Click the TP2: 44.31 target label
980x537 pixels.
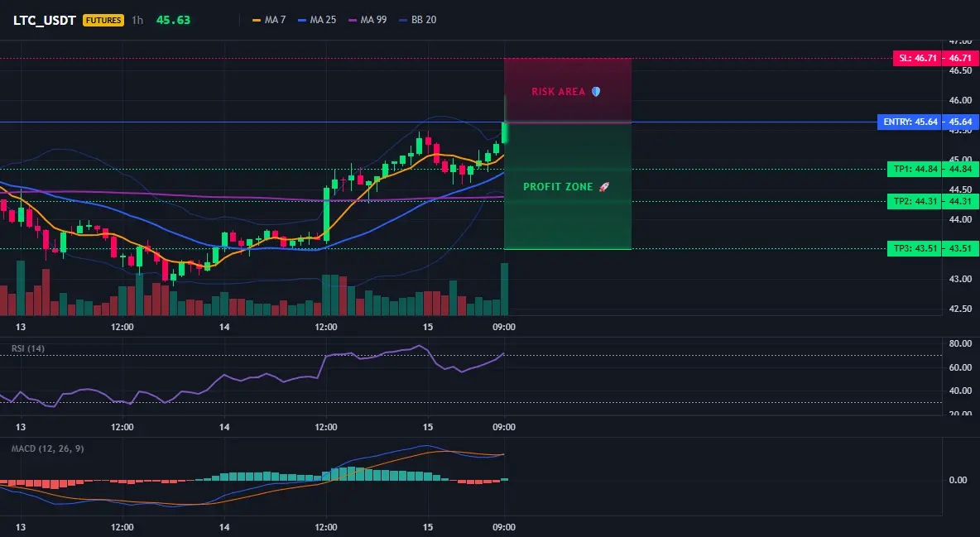[x=915, y=201]
